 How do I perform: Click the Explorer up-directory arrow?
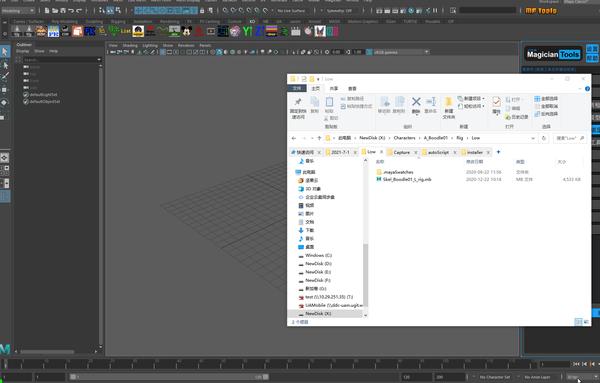[x=320, y=138]
